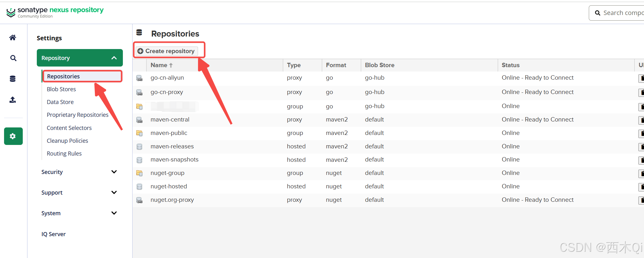Open Proprietary Repositories settings page

(78, 115)
